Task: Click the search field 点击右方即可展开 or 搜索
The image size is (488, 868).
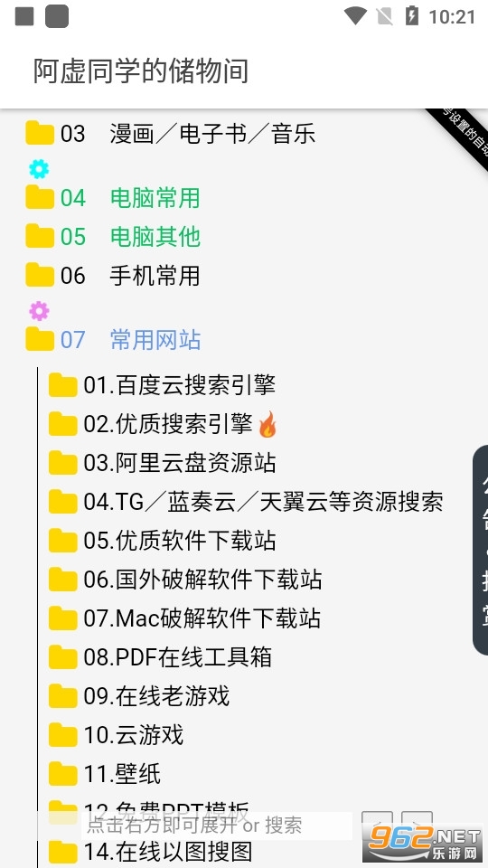Action: (x=217, y=826)
